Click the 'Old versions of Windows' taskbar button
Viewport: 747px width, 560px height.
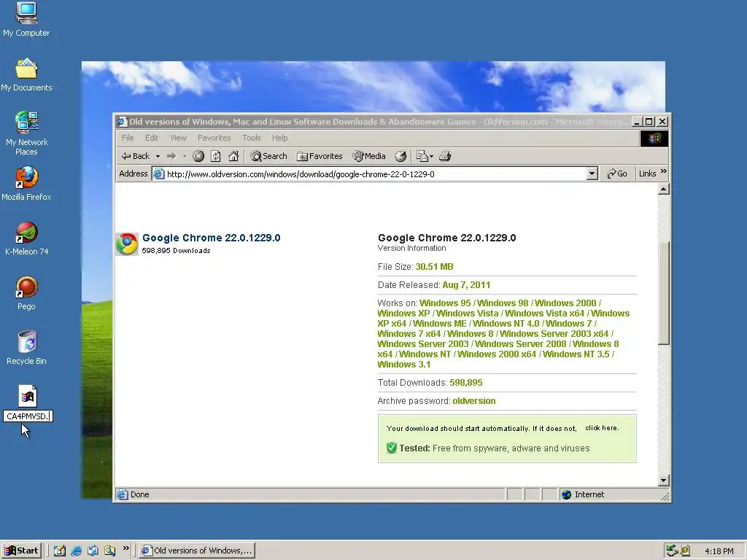tap(197, 551)
